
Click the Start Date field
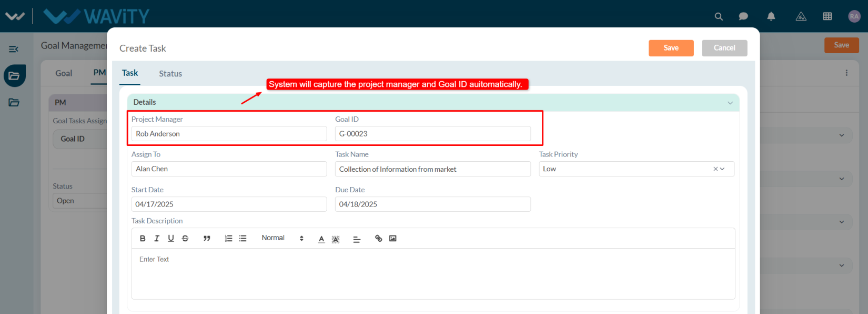pyautogui.click(x=229, y=204)
